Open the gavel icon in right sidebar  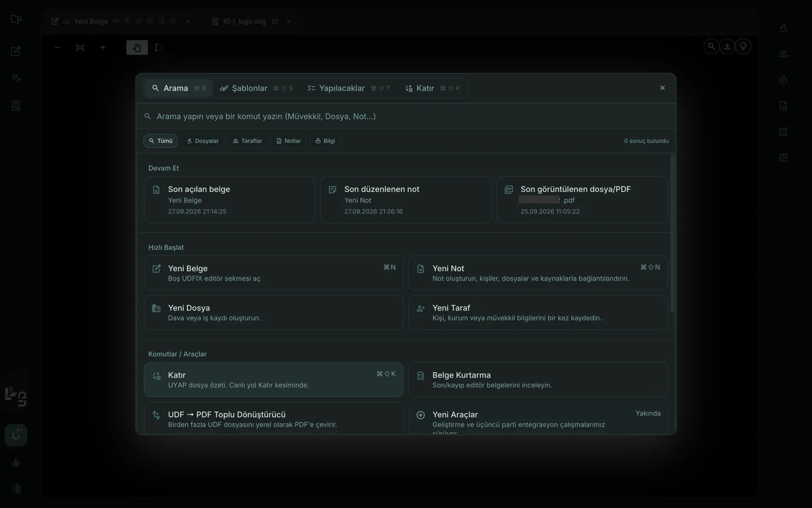point(783,28)
